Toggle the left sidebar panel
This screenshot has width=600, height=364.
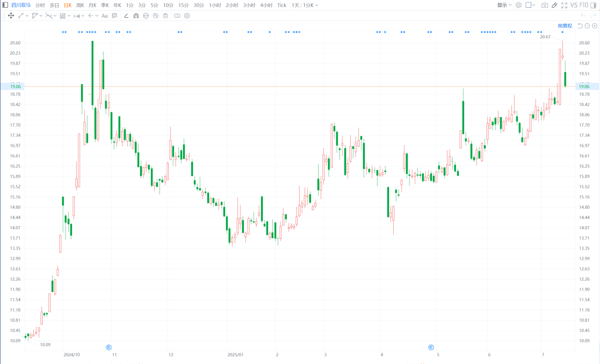[5, 5]
